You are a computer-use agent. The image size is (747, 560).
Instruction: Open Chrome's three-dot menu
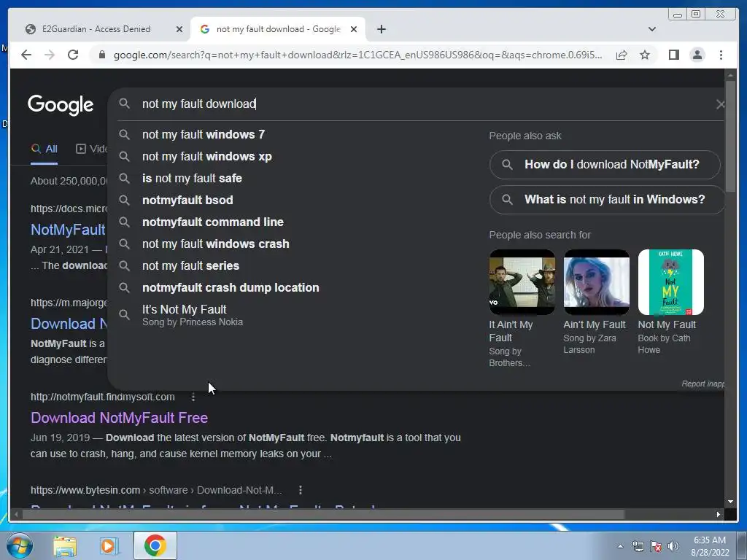click(x=721, y=55)
